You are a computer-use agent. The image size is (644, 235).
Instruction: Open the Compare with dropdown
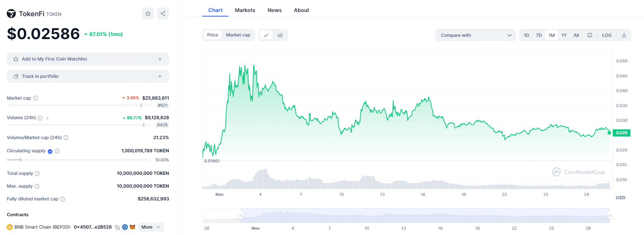pos(475,35)
